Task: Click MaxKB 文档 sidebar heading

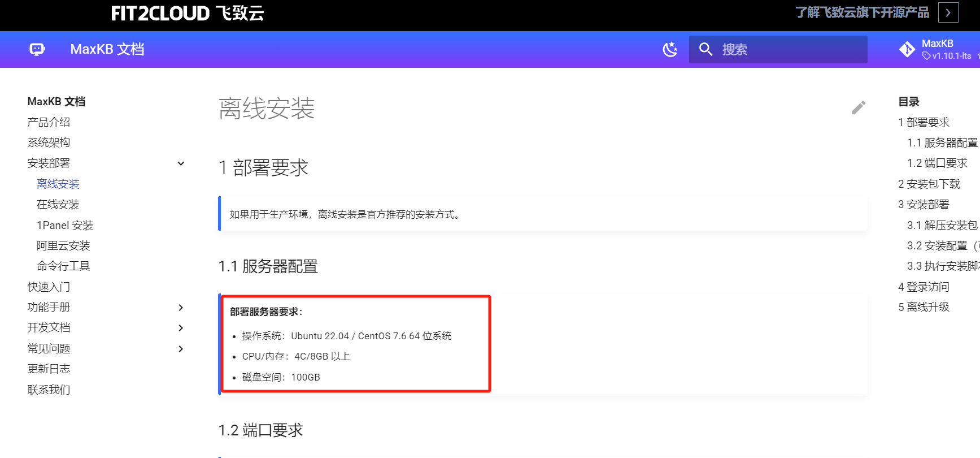Action: point(56,102)
